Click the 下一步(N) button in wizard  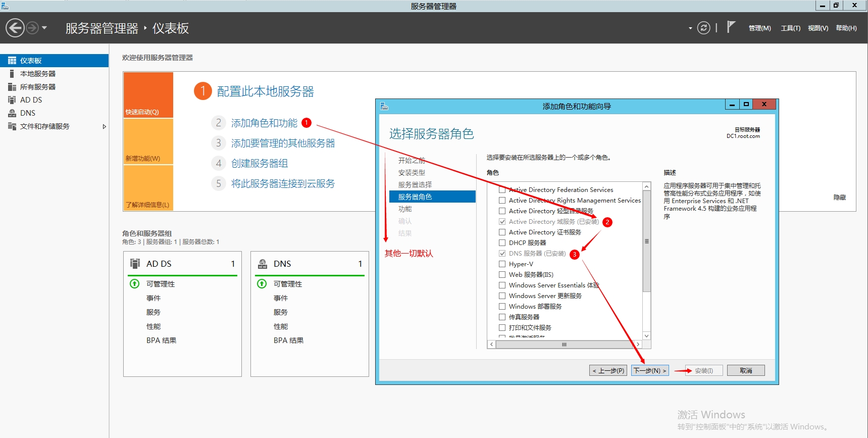650,370
